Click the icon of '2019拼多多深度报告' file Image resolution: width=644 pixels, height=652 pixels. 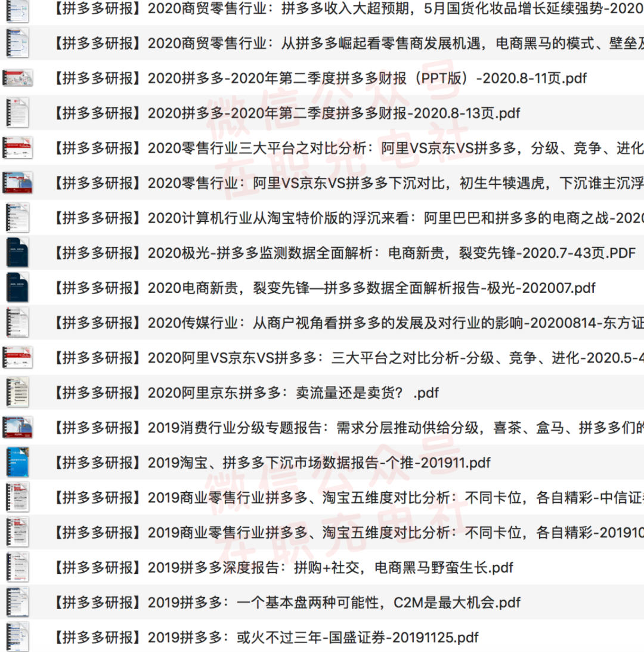pos(17,567)
